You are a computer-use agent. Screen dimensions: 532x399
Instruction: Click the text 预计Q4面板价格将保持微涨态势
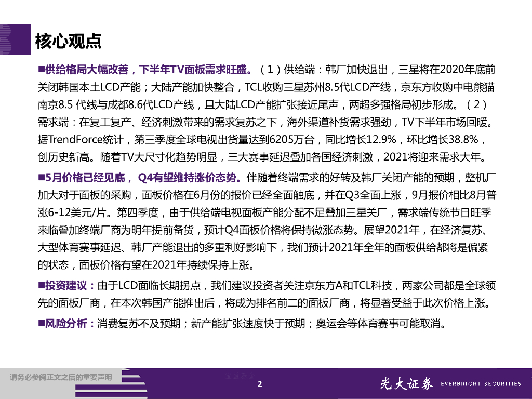click(x=279, y=230)
